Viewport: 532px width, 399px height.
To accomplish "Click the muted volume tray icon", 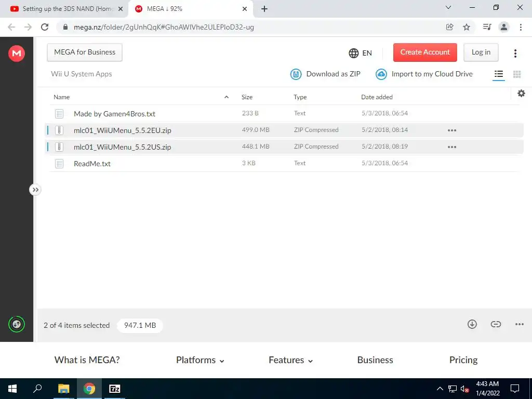I will coord(465,389).
